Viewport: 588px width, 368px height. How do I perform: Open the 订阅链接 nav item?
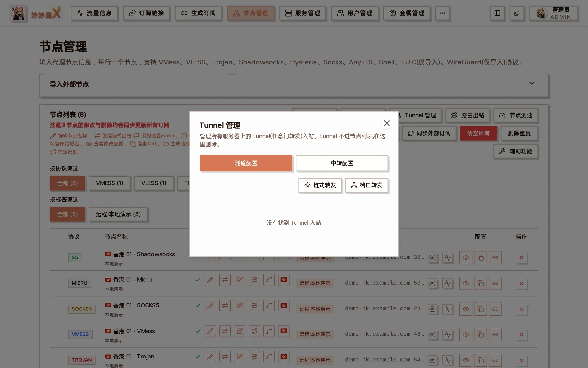pos(146,13)
